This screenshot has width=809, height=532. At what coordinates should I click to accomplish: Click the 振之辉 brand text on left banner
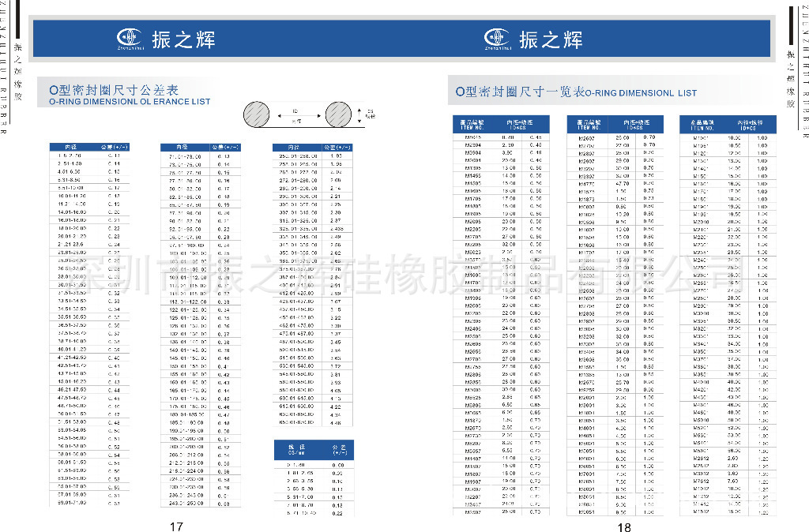184,39
